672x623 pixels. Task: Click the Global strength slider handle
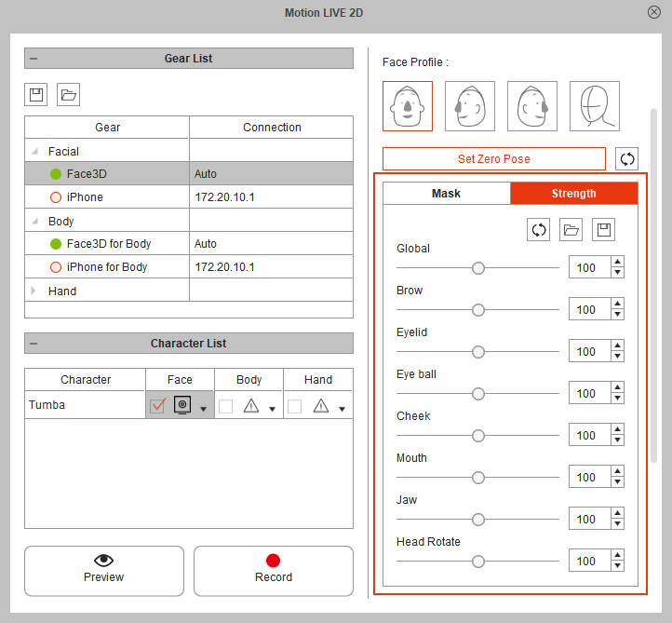tap(478, 268)
